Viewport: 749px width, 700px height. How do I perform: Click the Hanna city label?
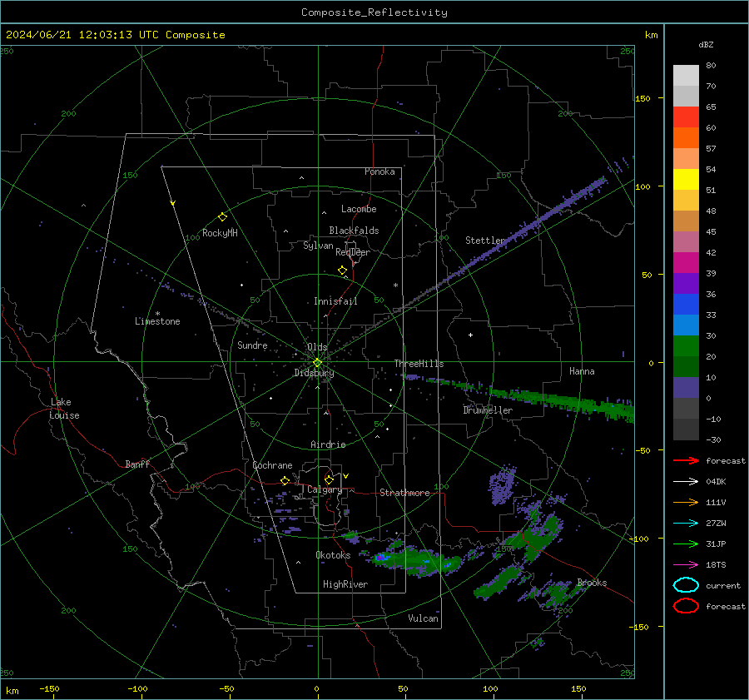pyautogui.click(x=582, y=371)
